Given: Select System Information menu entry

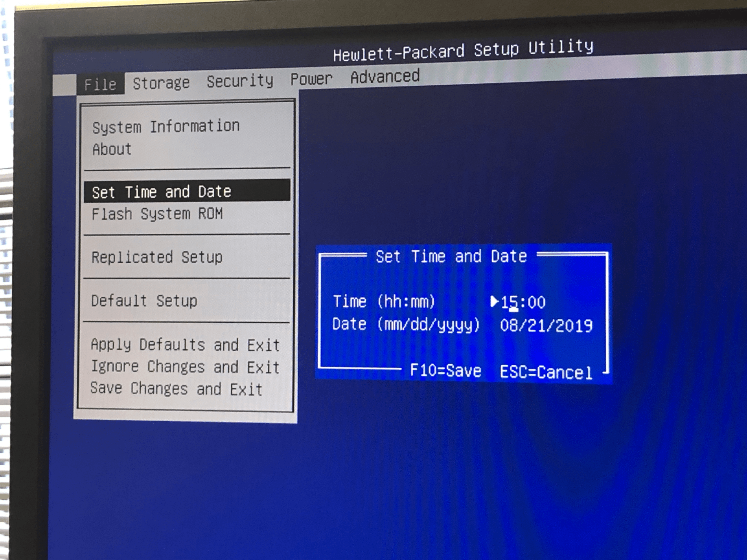Looking at the screenshot, I should 166,127.
